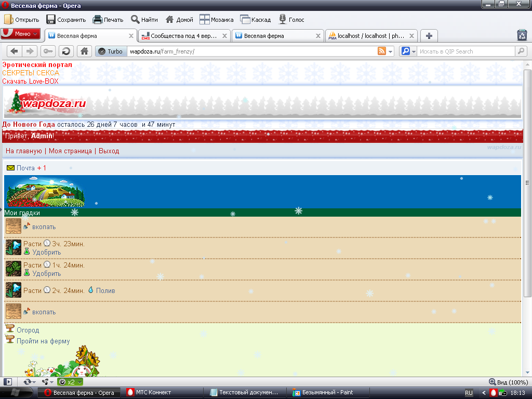Log out via Выход link
Image resolution: width=532 pixels, height=399 pixels.
click(x=109, y=151)
